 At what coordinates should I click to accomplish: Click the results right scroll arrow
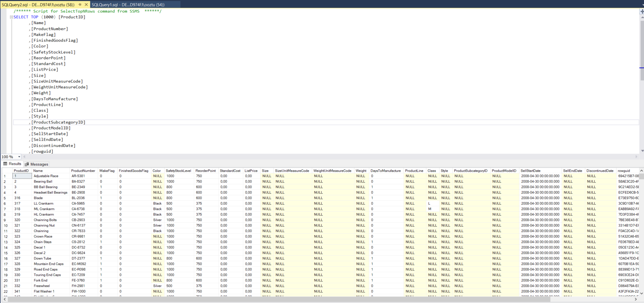635,299
